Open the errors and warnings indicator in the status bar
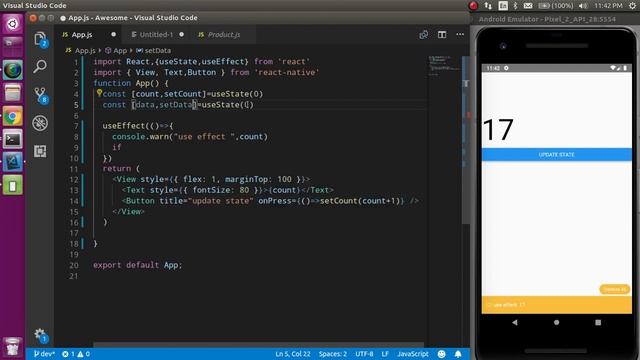 76,354
